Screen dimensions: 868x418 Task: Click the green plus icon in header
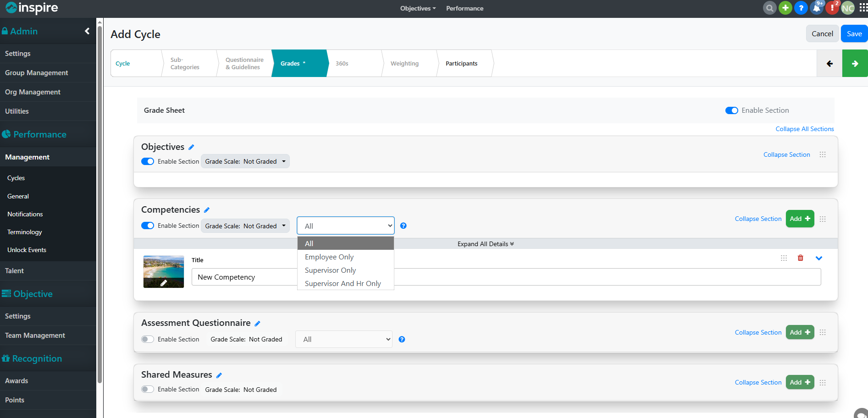785,8
